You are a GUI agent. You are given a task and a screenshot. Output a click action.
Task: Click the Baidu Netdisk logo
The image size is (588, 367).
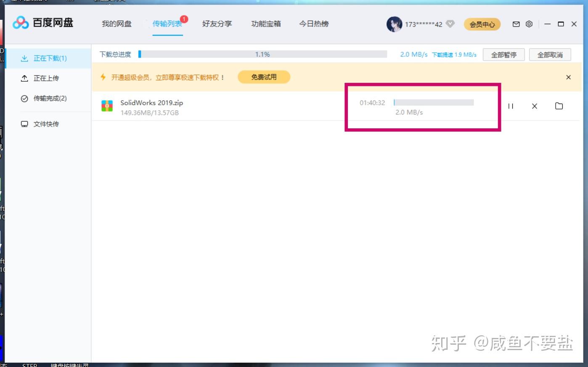pos(43,23)
